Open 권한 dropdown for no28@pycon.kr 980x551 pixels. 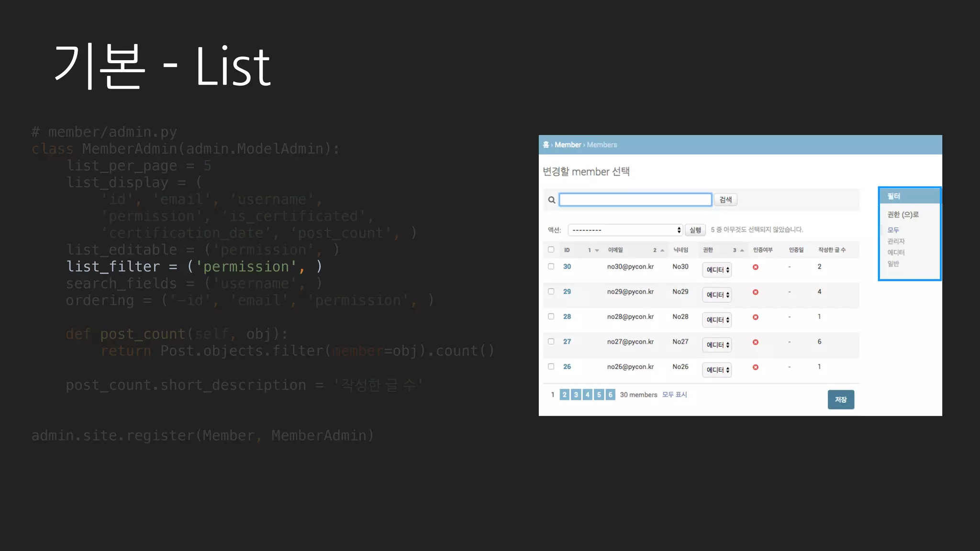click(x=717, y=320)
